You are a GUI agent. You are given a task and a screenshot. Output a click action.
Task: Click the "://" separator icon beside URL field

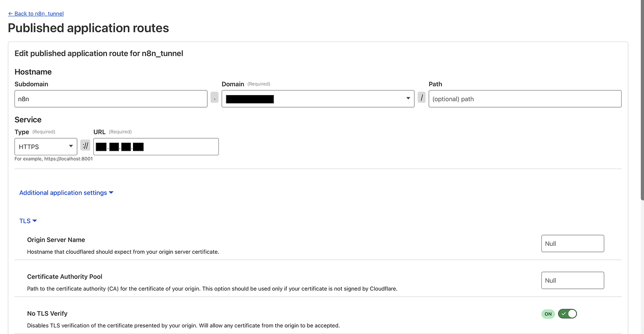click(85, 145)
